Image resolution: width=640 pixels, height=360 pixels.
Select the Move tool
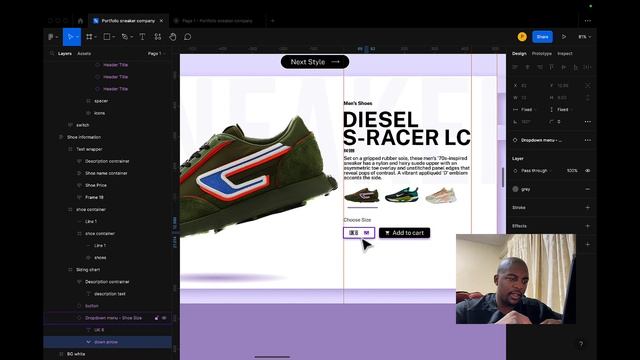70,37
